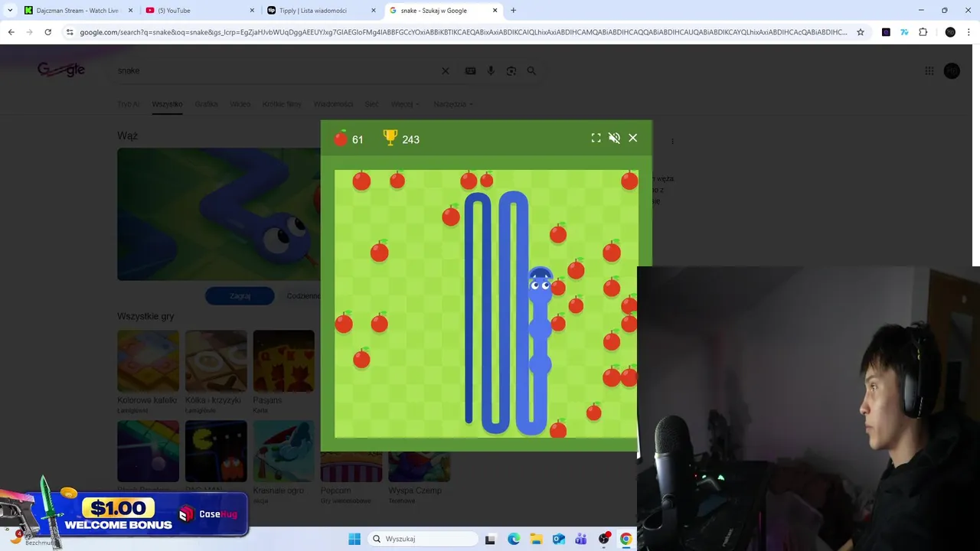Close the Snake game overlay
This screenshot has width=980, height=551.
tap(632, 138)
